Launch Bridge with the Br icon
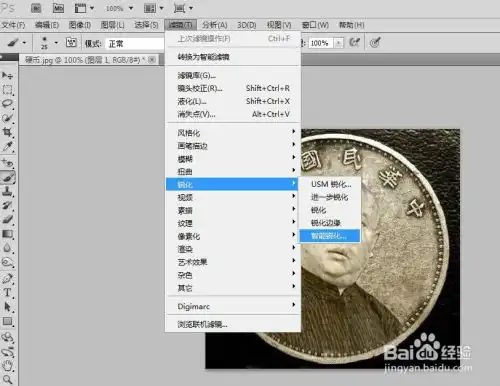The image size is (500, 386). click(x=36, y=8)
